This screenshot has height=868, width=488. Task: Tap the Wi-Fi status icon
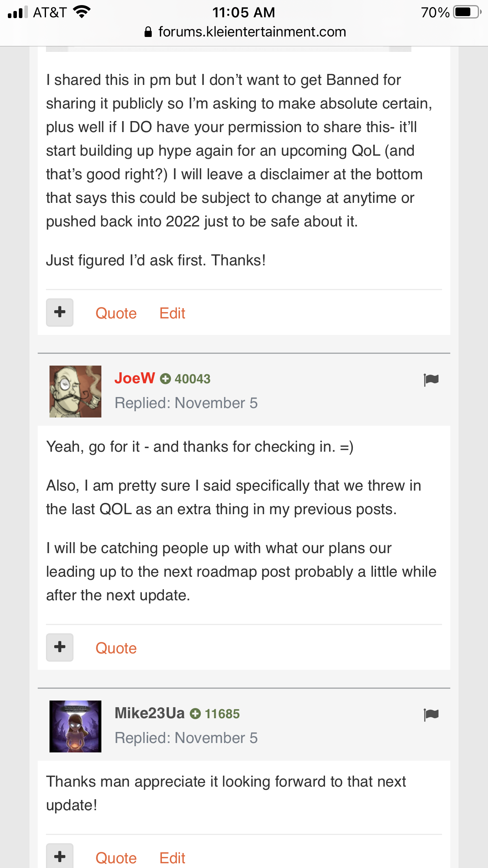[82, 12]
